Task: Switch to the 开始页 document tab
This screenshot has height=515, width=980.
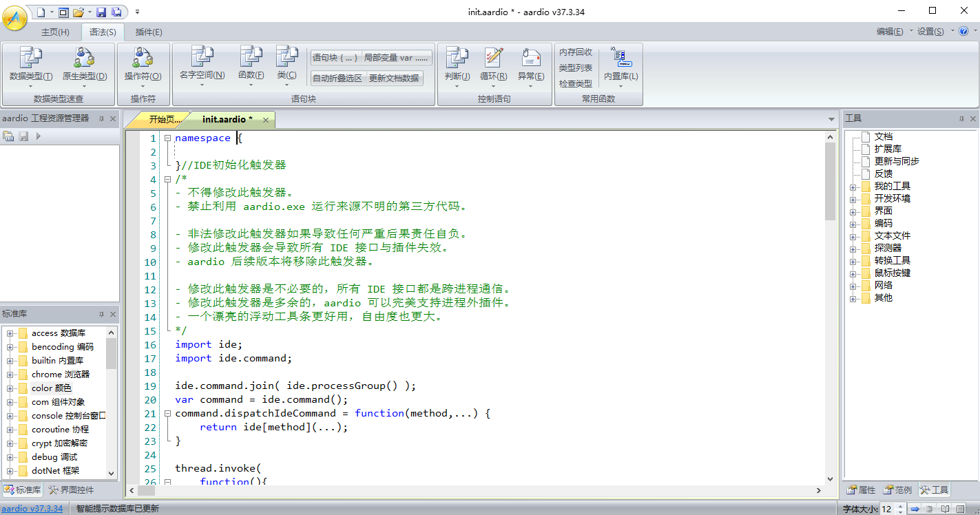Action: 165,119
